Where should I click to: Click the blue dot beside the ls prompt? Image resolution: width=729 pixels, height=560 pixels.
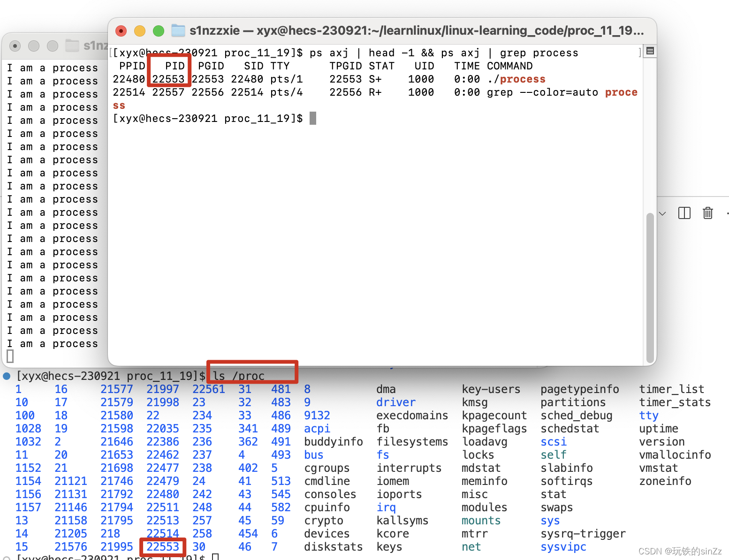(x=7, y=376)
